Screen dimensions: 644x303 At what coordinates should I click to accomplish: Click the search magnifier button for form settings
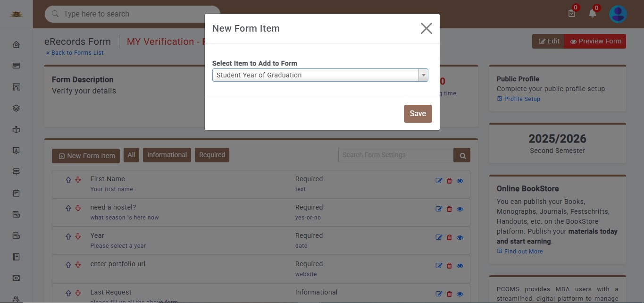[x=462, y=155]
